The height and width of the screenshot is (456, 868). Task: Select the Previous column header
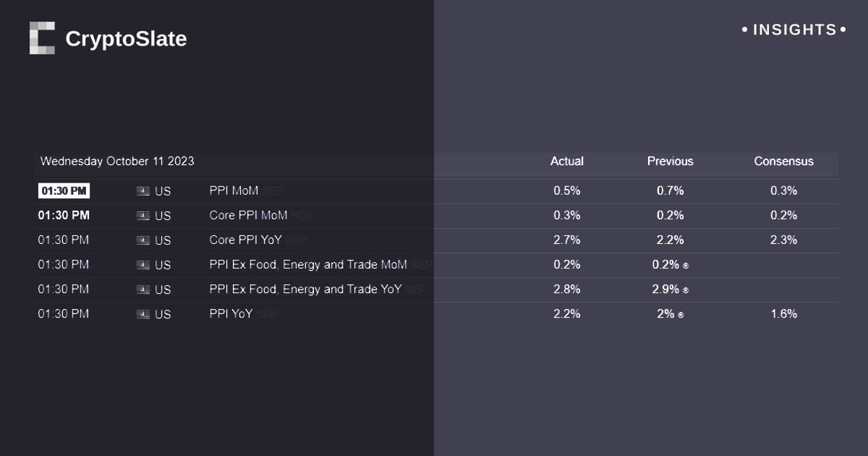click(x=670, y=161)
